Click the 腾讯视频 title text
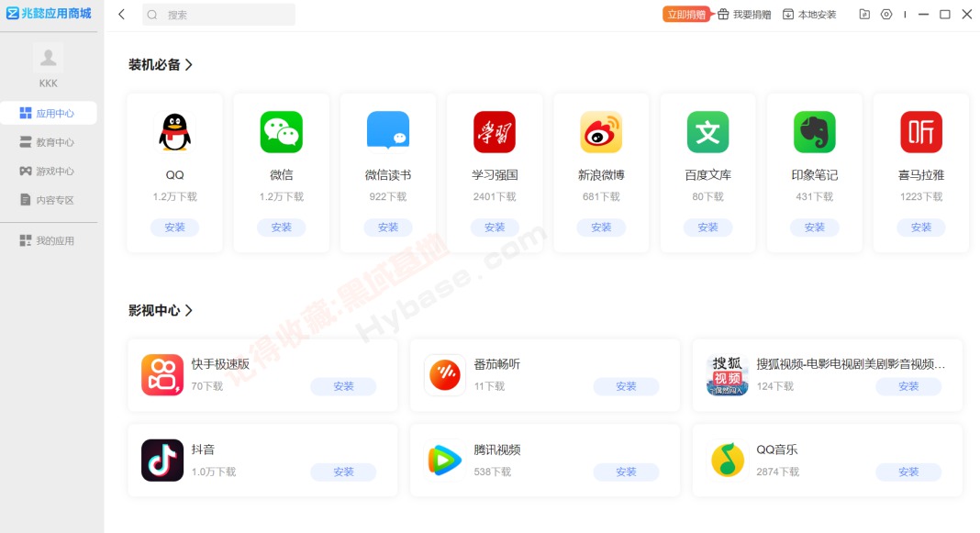The height and width of the screenshot is (533, 980). click(496, 450)
